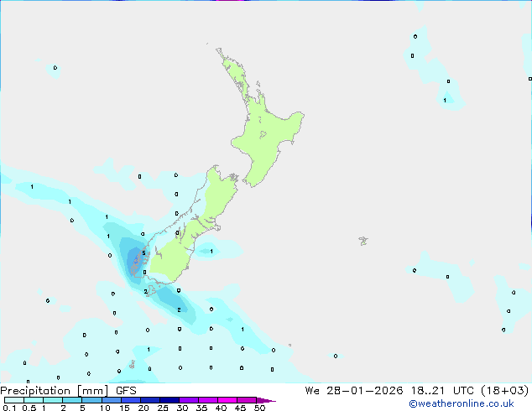The height and width of the screenshot is (411, 532).
Task: Click the 'GFS' model label
Action: 126,391
